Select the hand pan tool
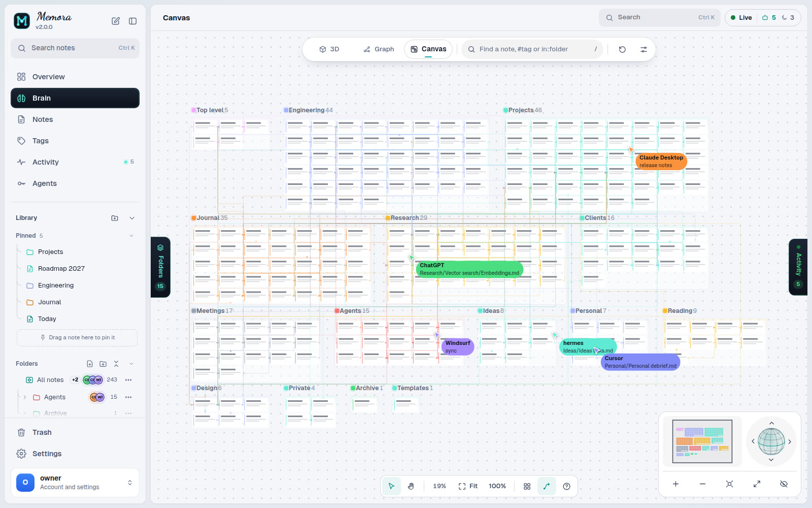The height and width of the screenshot is (508, 812). [x=411, y=486]
